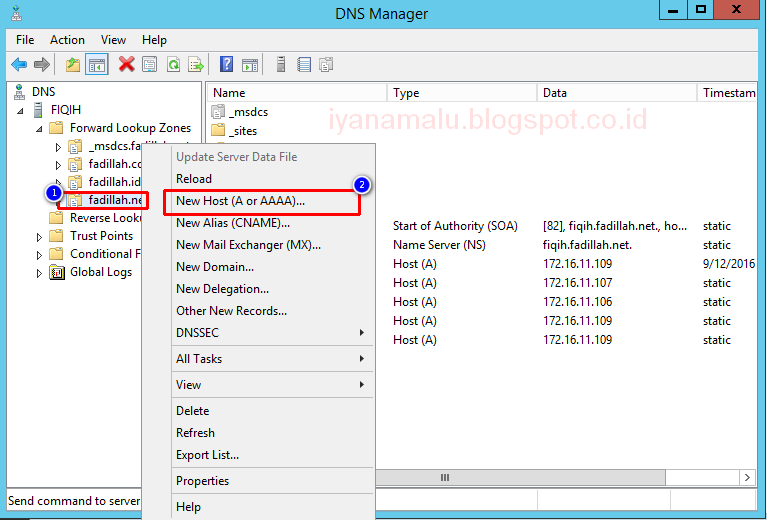Expand the View submenu in context menu
Image resolution: width=767 pixels, height=520 pixels.
(x=273, y=384)
